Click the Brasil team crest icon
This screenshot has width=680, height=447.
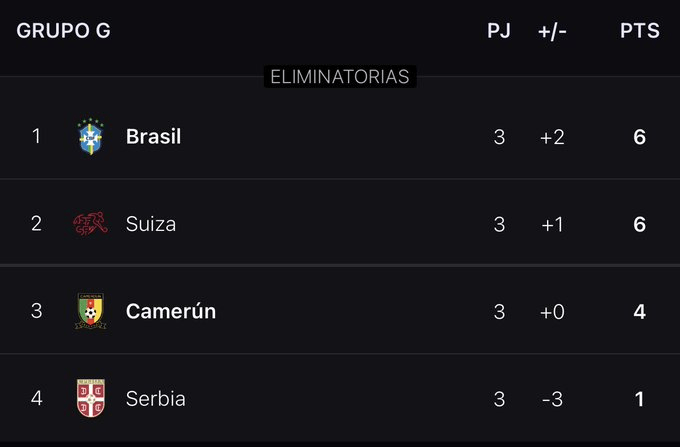click(90, 136)
